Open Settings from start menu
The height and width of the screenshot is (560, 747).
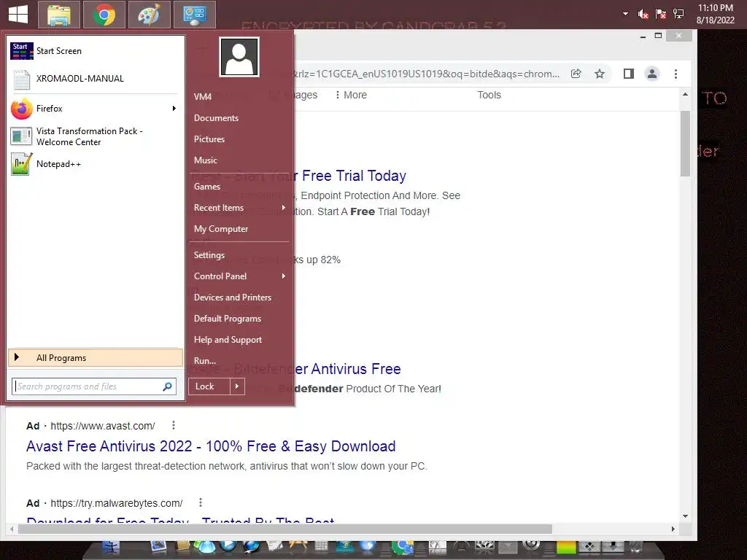tap(209, 255)
